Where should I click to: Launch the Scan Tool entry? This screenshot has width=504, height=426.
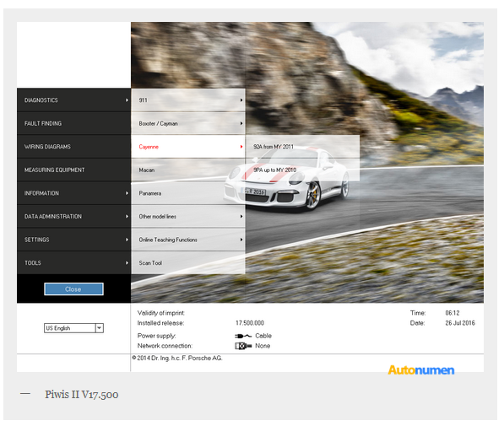point(188,263)
